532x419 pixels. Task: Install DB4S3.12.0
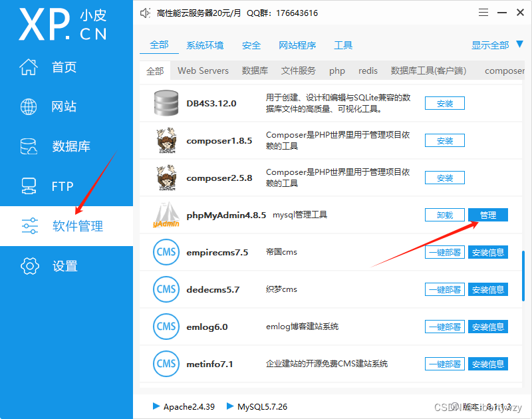pyautogui.click(x=444, y=103)
